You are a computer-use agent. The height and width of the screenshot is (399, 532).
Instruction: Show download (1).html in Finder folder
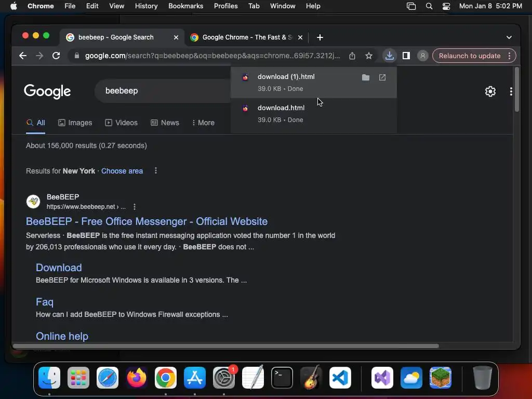tap(366, 77)
